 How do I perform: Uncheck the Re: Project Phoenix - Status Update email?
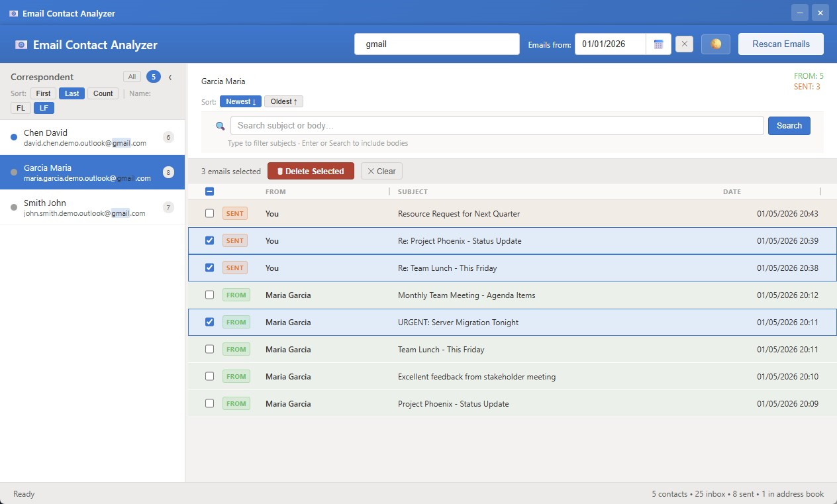click(x=209, y=240)
